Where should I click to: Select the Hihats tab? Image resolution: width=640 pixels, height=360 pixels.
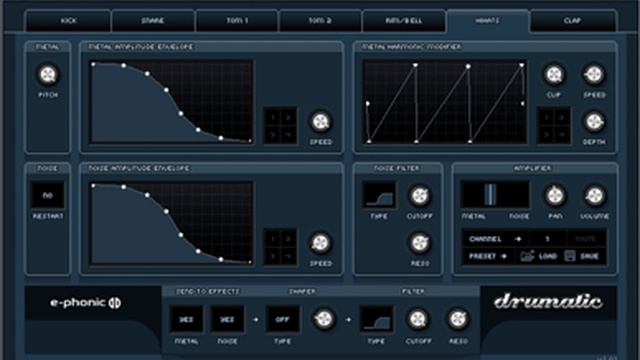point(487,20)
